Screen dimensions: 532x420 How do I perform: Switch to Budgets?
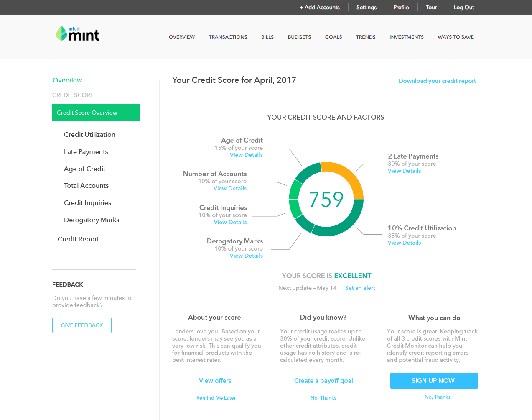coord(299,37)
